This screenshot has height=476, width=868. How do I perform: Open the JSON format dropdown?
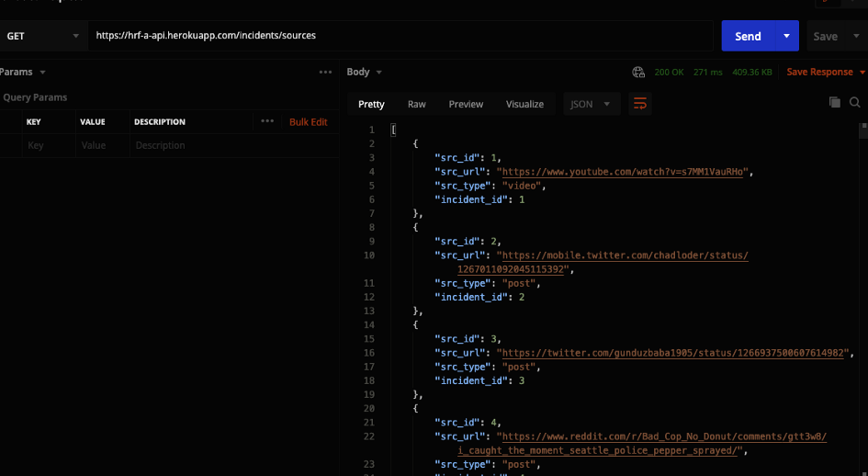click(591, 104)
